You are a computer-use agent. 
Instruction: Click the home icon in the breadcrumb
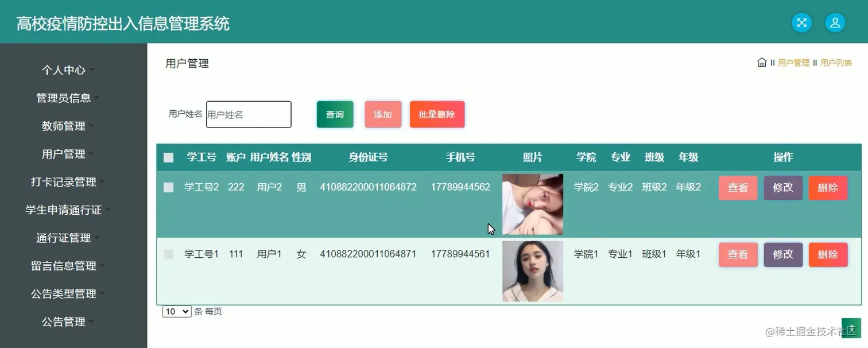tap(761, 63)
